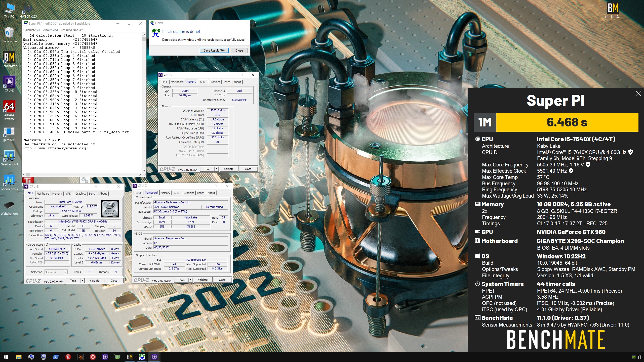Click Tools button in CPU-Z Memory window

click(x=207, y=169)
